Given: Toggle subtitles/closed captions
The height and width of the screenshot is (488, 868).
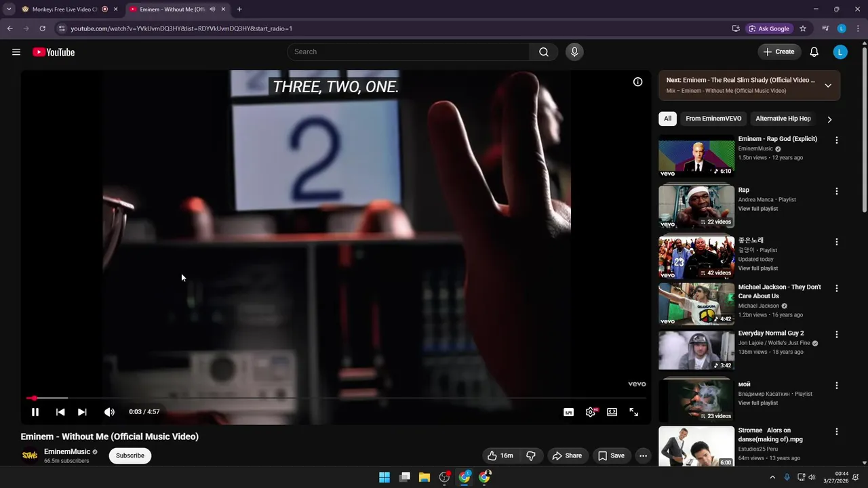Looking at the screenshot, I should coord(569,412).
